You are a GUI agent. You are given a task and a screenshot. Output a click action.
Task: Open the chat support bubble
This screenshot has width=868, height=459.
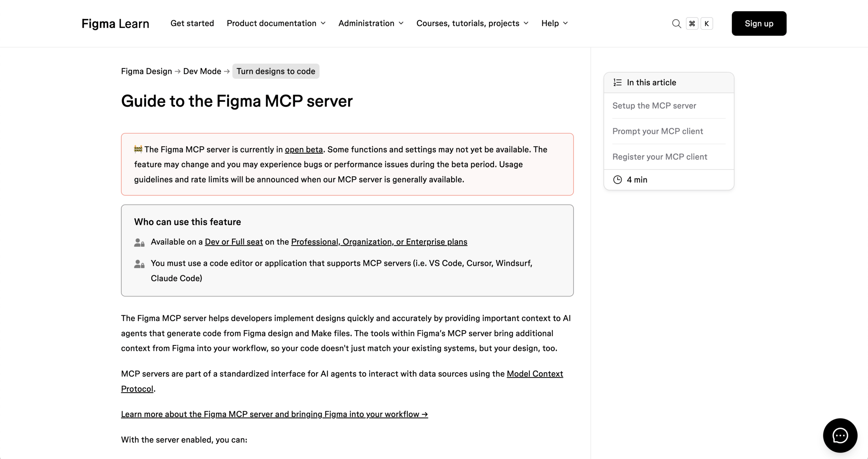840,435
